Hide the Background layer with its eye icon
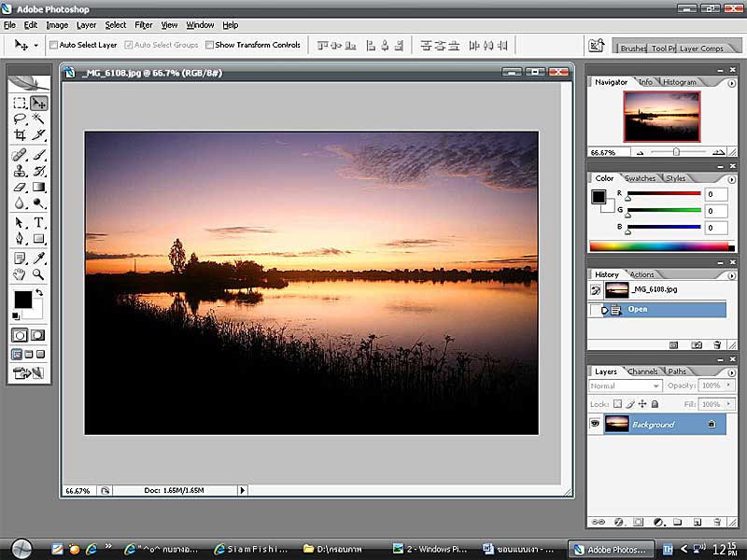 click(x=595, y=424)
